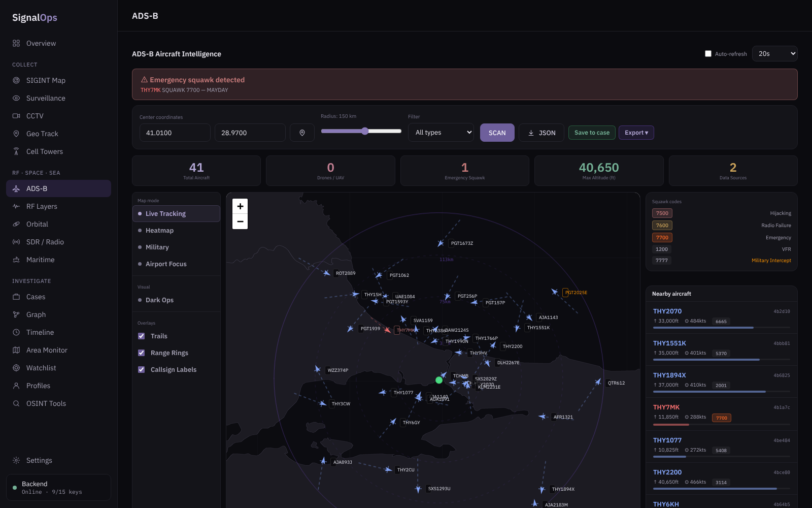Viewport: 812px width, 508px height.
Task: Zoom in on the map
Action: tap(240, 206)
